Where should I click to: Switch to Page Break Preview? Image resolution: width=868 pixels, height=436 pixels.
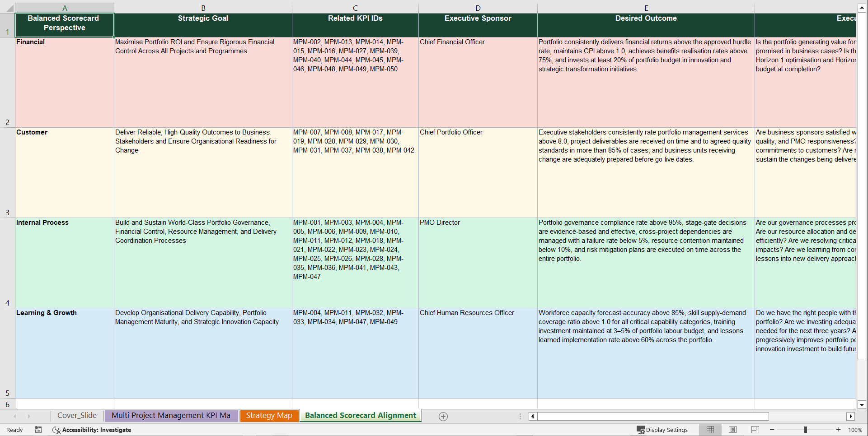click(755, 430)
